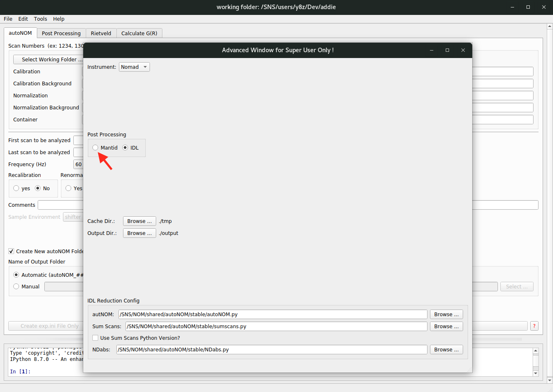Uncheck Create New autoNOM Folder checkbox
The height and width of the screenshot is (392, 553).
11,252
